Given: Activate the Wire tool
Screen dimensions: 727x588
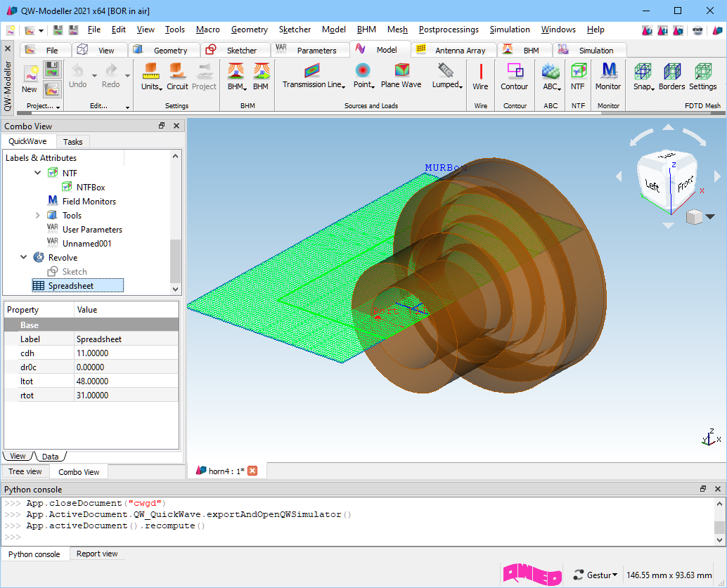Looking at the screenshot, I should point(480,77).
